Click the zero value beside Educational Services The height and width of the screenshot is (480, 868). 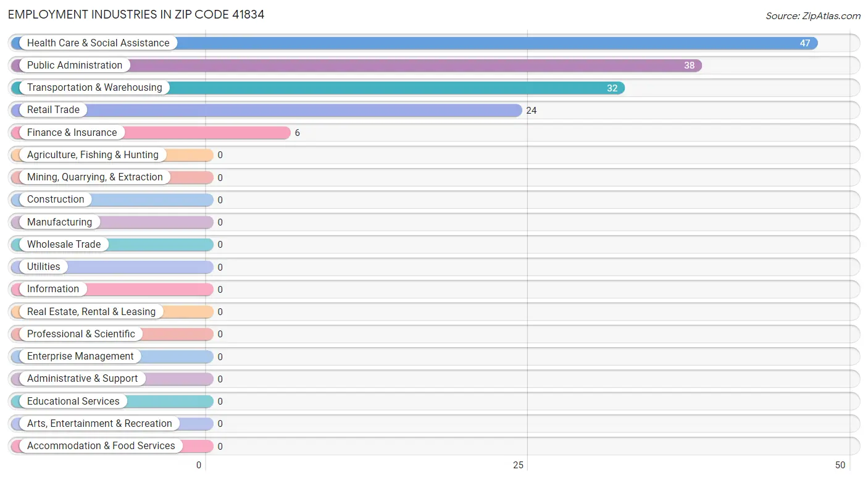click(x=220, y=402)
